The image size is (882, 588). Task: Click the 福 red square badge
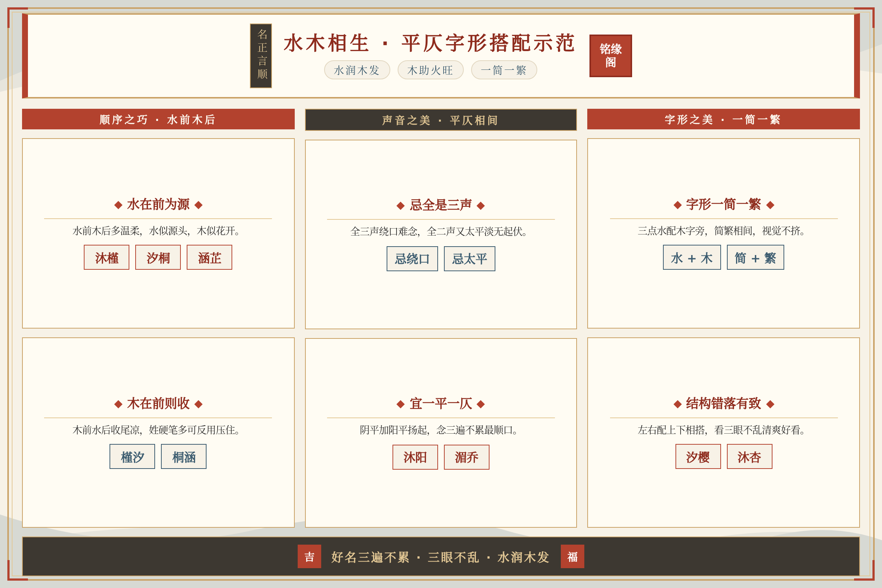[572, 556]
